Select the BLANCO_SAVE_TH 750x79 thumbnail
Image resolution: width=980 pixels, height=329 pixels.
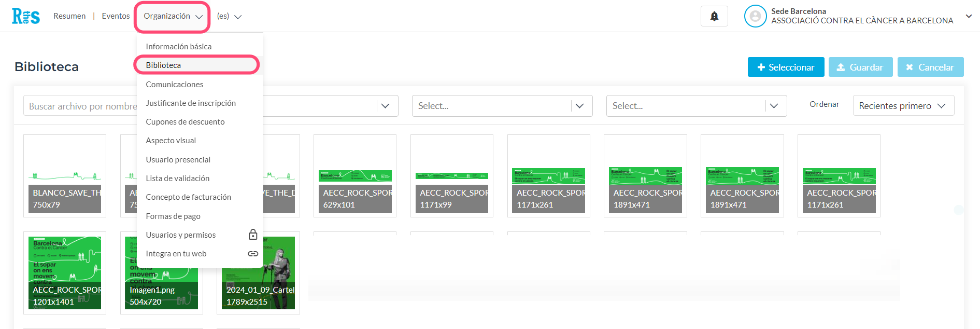click(65, 176)
